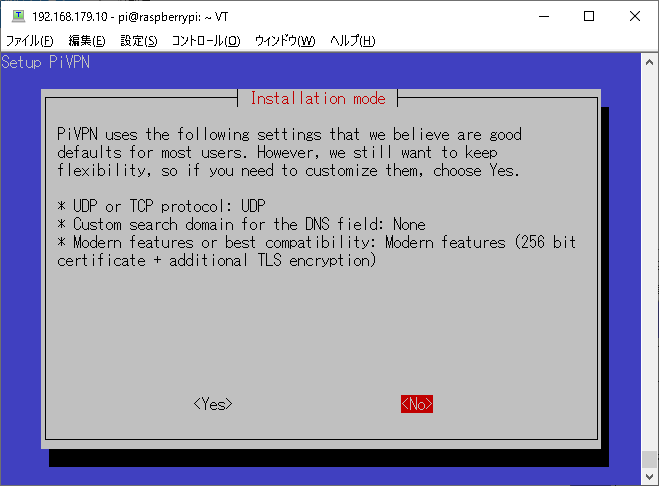Screen dimensions: 659x486
Task: Open the 設定(S) menu
Action: coord(139,41)
